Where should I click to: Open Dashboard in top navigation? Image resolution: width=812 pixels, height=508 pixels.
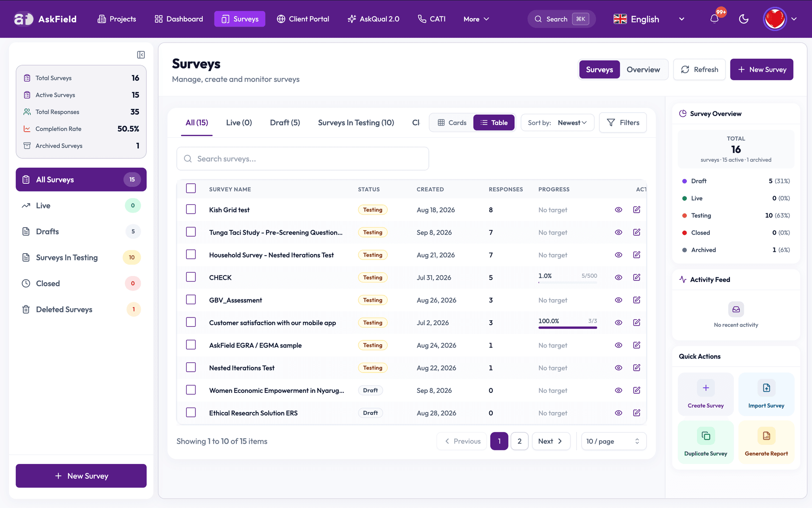[179, 19]
